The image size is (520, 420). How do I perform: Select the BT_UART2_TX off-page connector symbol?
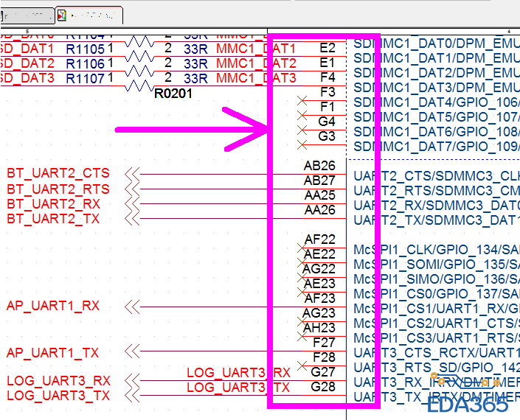pyautogui.click(x=132, y=219)
